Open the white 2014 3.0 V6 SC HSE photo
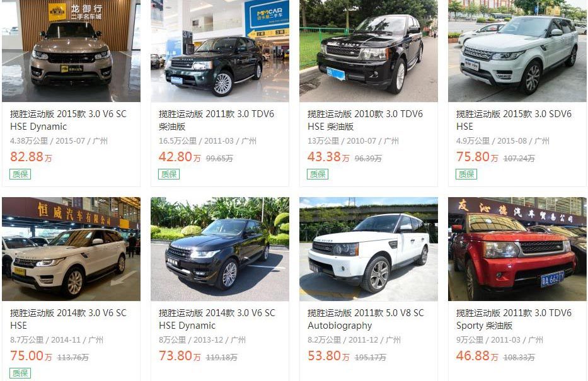Screen dimensions: 588x381 (x=71, y=249)
